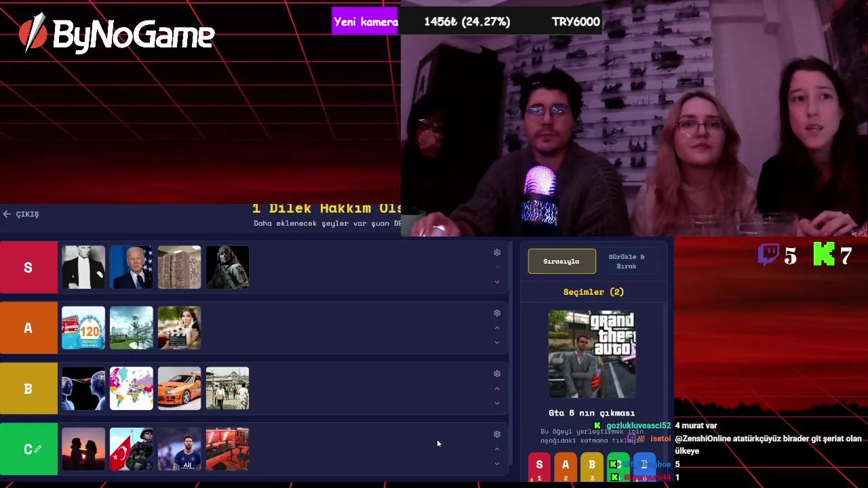Select orange sports car thumbnail in B tier

(180, 388)
